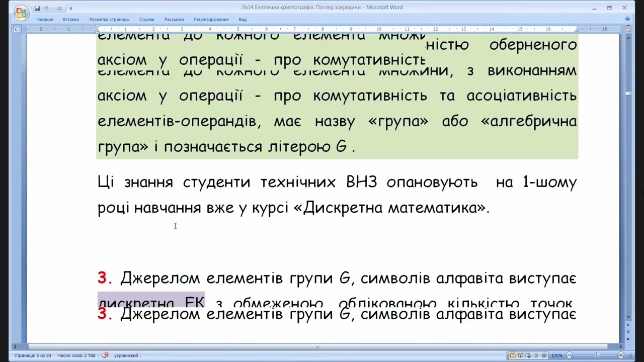Click the horizontal scrollbar thumb
Viewport: 644px width, 362px height.
(x=317, y=347)
